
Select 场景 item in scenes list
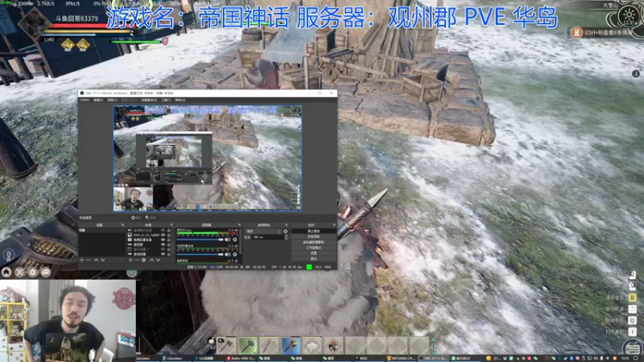click(x=102, y=230)
